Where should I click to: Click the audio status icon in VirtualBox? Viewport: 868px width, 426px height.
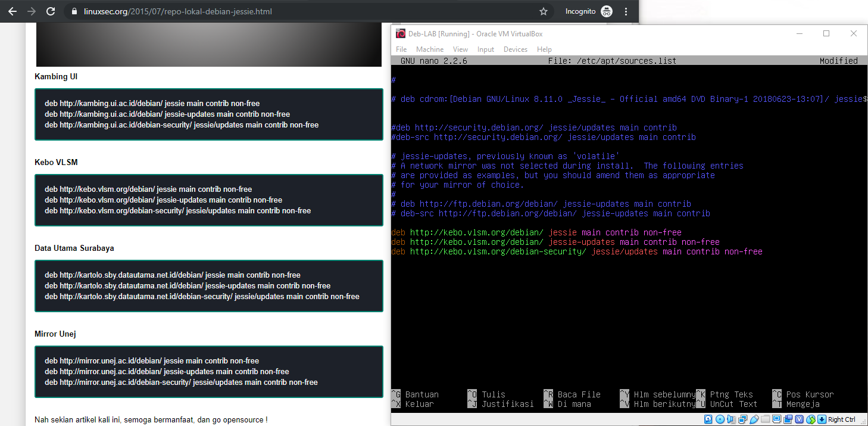[x=730, y=419]
